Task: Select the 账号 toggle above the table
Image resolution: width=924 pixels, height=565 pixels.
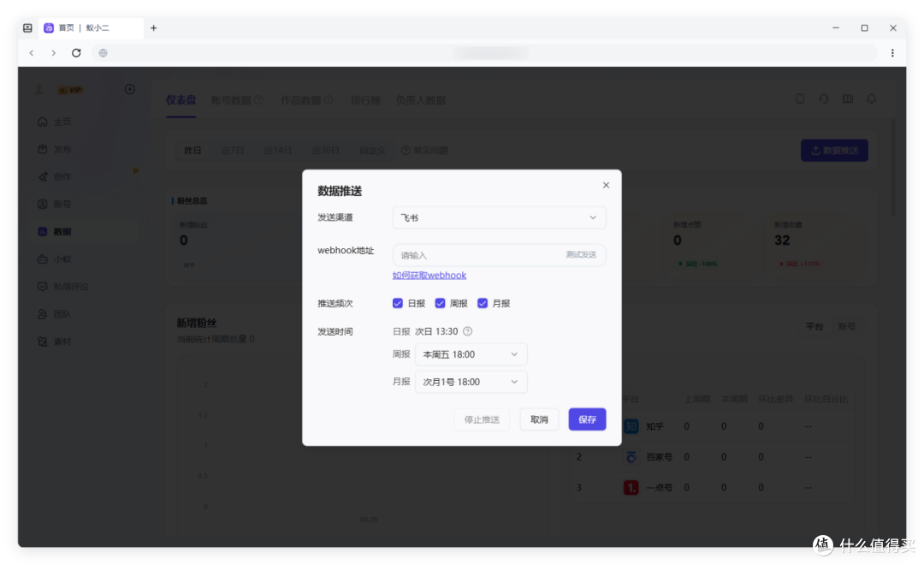Action: 847,326
